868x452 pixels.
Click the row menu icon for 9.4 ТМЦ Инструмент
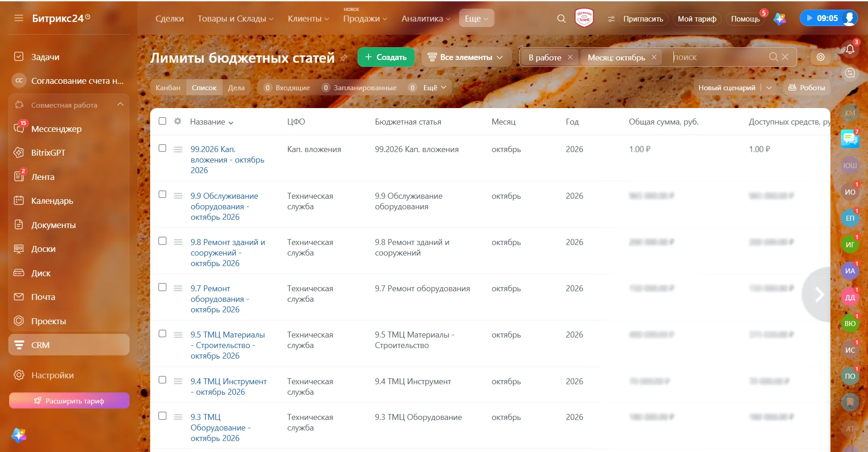[178, 381]
